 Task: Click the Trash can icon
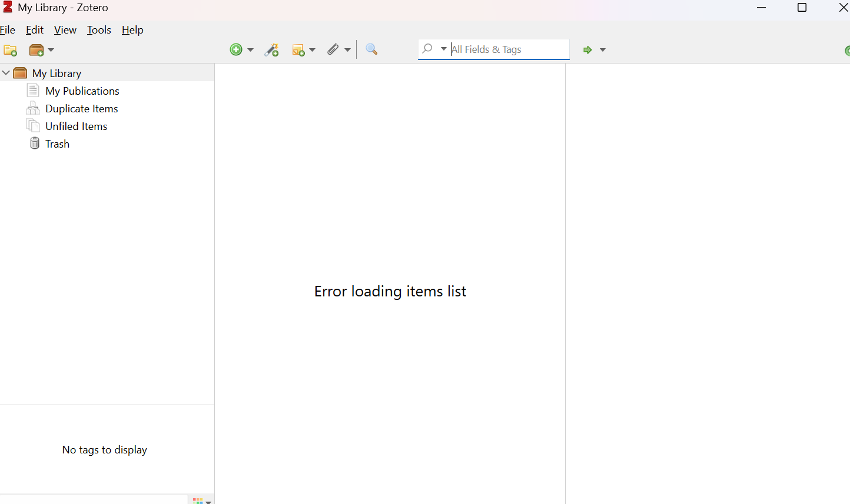[x=35, y=143]
